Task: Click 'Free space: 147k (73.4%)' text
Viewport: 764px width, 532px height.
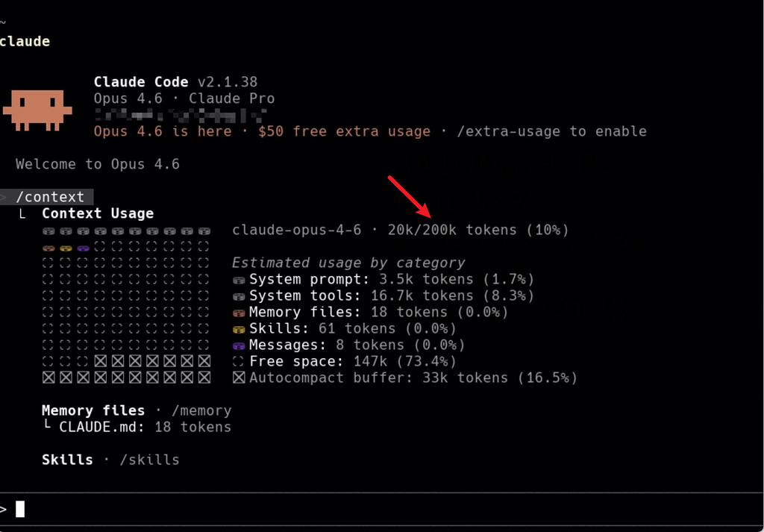Action: [353, 362]
